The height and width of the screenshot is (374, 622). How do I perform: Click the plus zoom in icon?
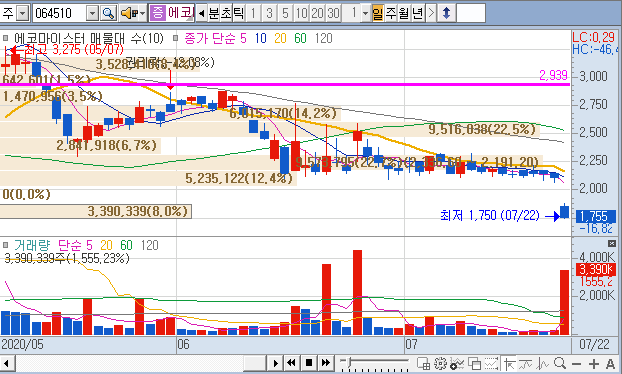coord(593,364)
